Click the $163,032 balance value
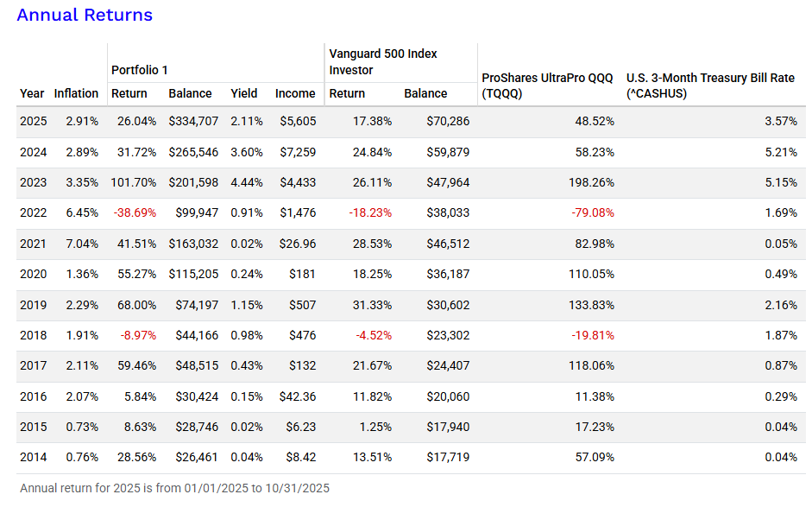The image size is (812, 507). pos(193,244)
